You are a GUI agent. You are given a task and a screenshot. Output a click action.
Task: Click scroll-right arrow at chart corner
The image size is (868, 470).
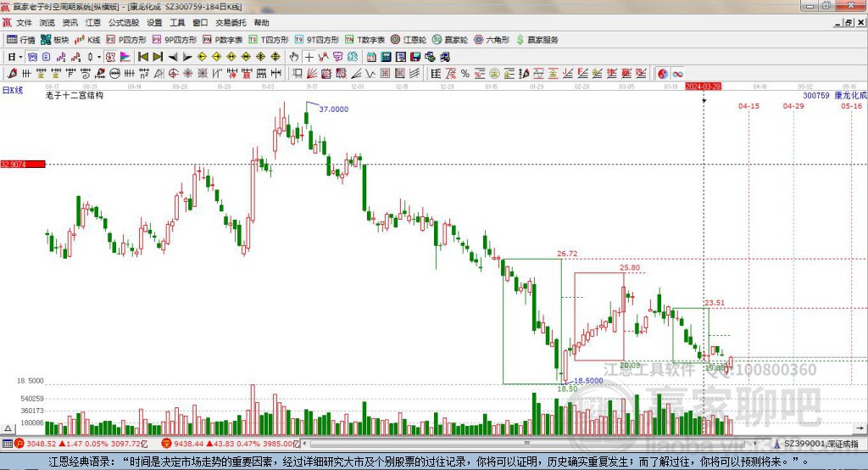(860, 428)
